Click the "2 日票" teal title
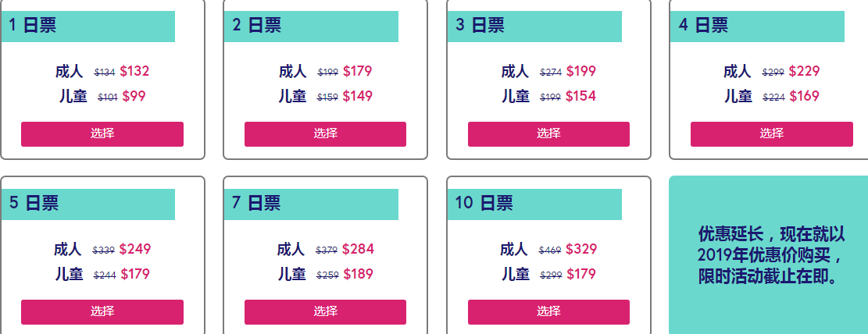The image size is (868, 334). (311, 26)
